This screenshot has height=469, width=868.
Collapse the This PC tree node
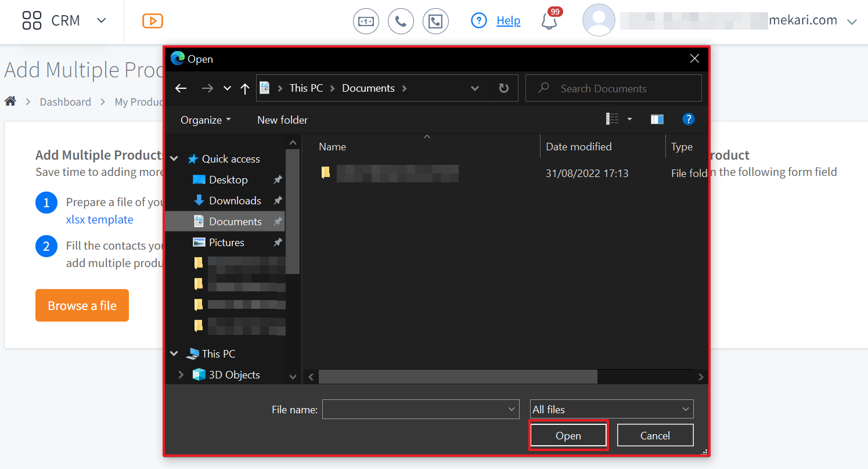point(174,353)
